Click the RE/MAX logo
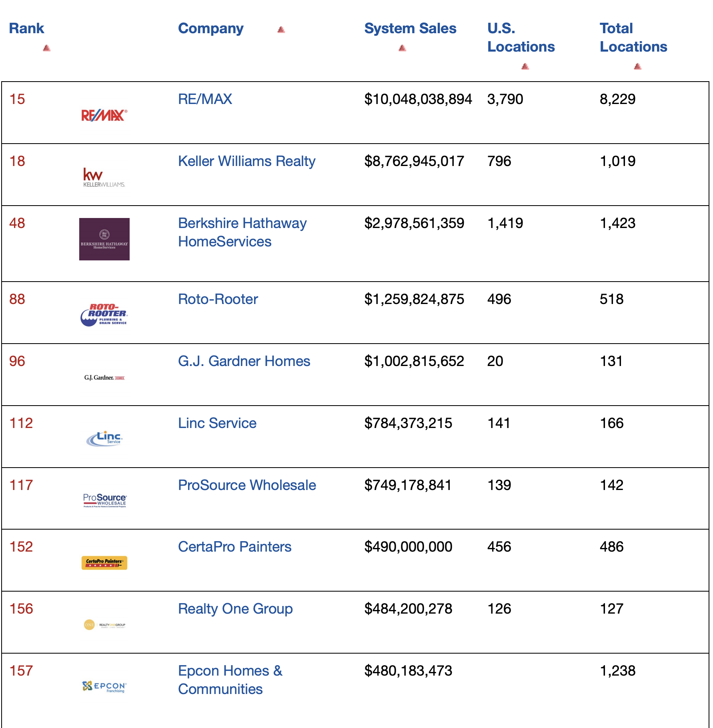The image size is (713, 728). click(x=105, y=116)
